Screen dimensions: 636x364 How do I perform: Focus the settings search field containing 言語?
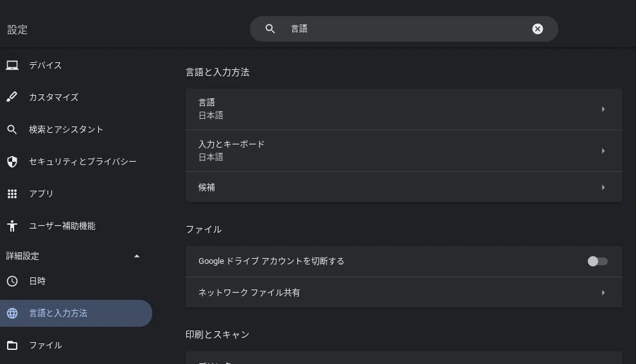[x=404, y=29]
